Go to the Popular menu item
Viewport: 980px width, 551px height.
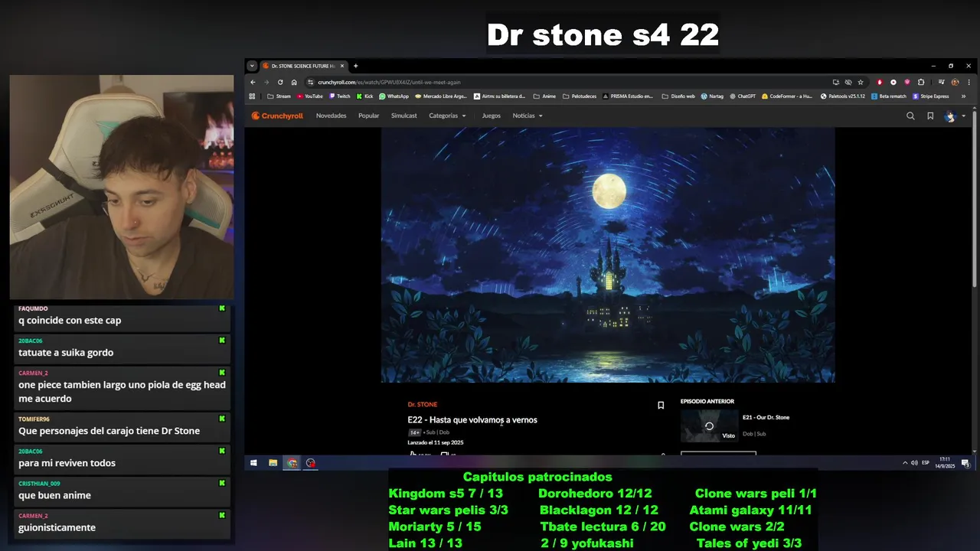click(x=369, y=116)
